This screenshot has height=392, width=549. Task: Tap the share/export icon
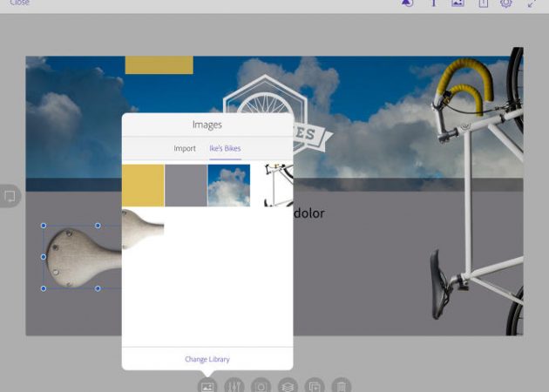point(483,3)
